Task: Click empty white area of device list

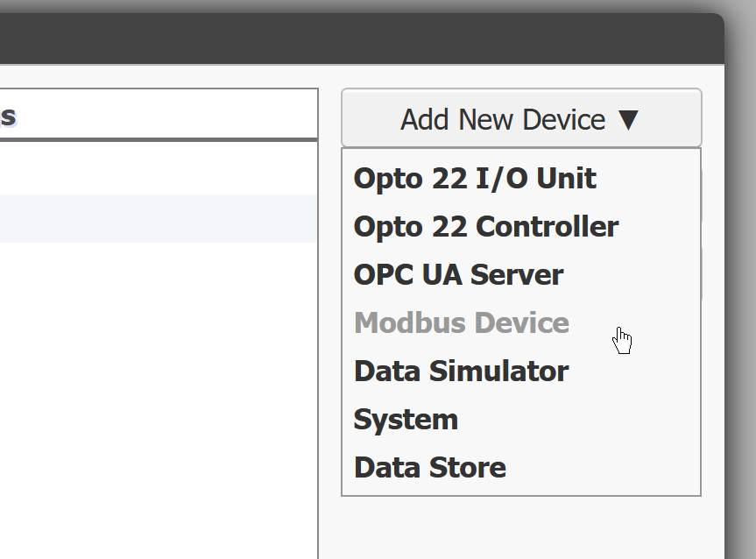Action: click(159, 386)
